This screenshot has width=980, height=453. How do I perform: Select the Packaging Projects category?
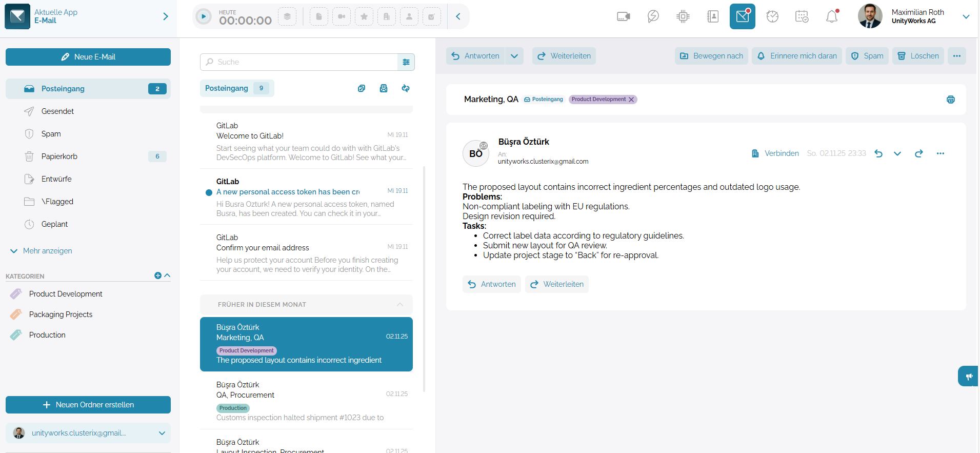click(61, 314)
